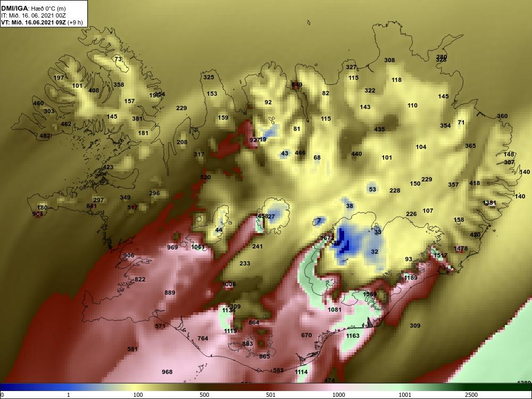Click the legend label '1000'
The image size is (532, 399).
tap(338, 395)
